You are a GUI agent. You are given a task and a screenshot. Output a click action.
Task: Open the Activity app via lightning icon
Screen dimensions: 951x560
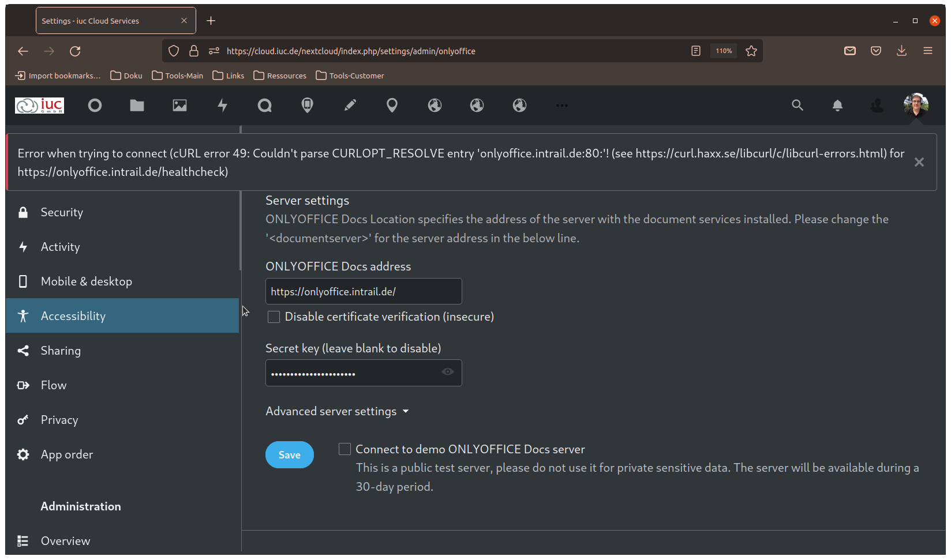click(222, 106)
